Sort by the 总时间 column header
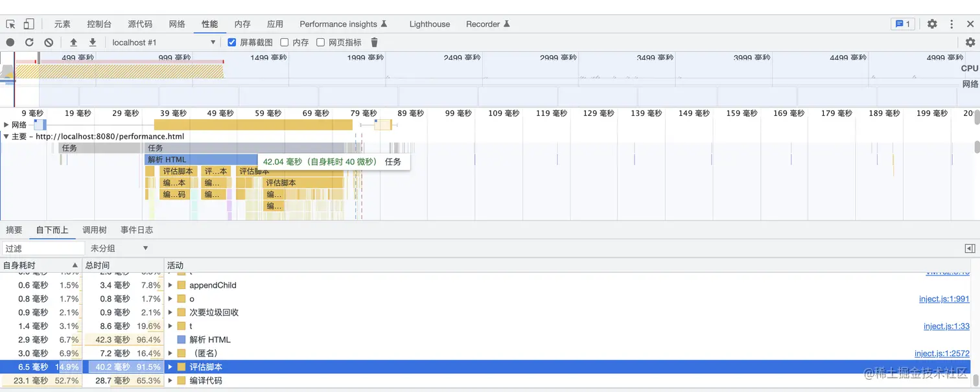The image size is (980, 392). tap(122, 265)
